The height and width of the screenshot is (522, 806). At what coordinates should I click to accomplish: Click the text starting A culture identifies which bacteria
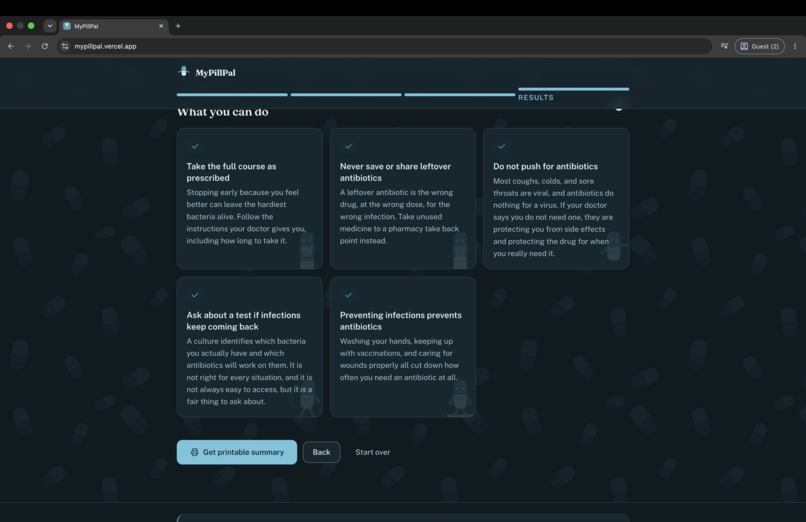point(249,371)
